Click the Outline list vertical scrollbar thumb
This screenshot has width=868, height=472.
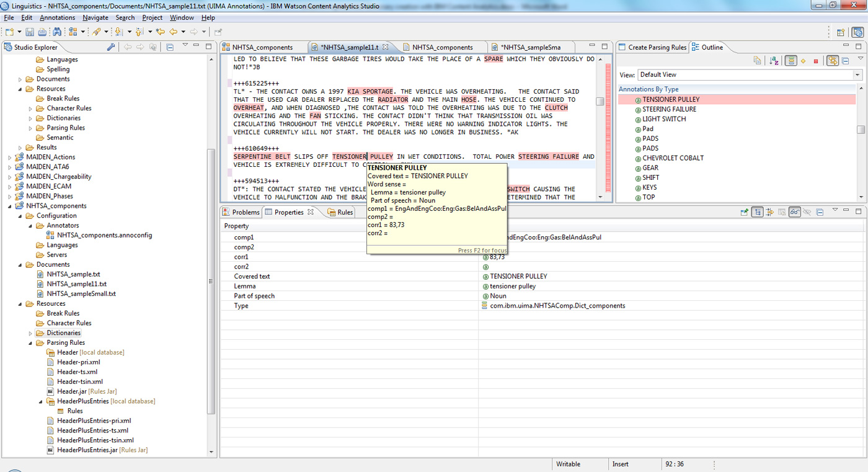[861, 130]
